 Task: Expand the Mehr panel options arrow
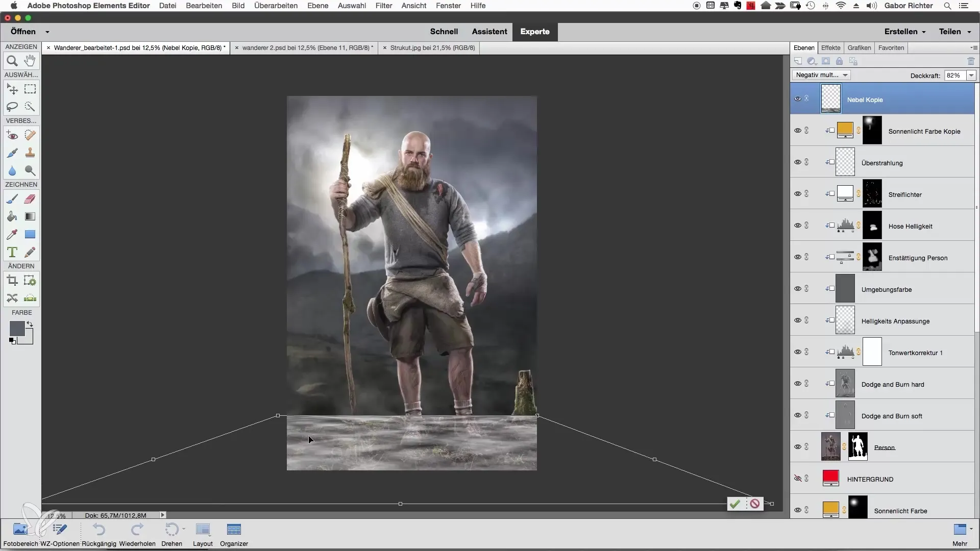(971, 529)
